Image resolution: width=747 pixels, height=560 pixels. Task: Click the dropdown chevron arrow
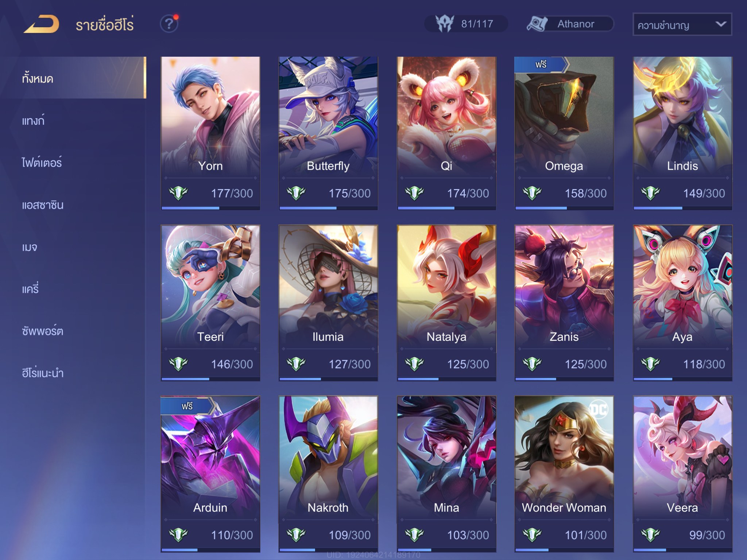(x=721, y=24)
